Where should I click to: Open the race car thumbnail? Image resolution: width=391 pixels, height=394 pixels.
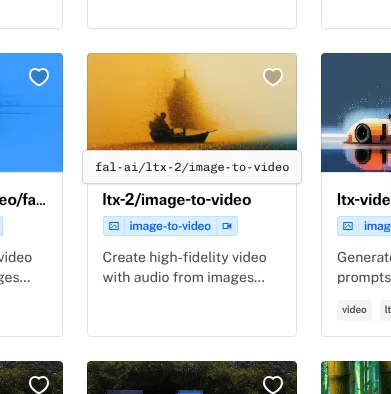coord(356,113)
